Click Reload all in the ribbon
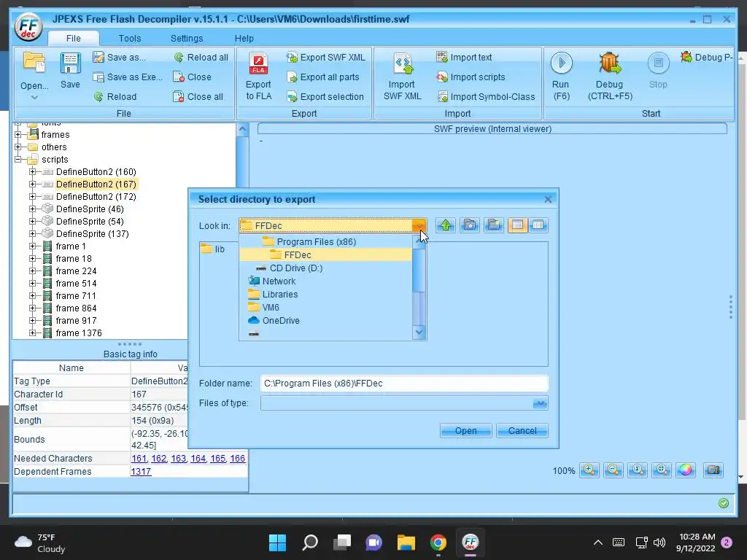 [201, 57]
